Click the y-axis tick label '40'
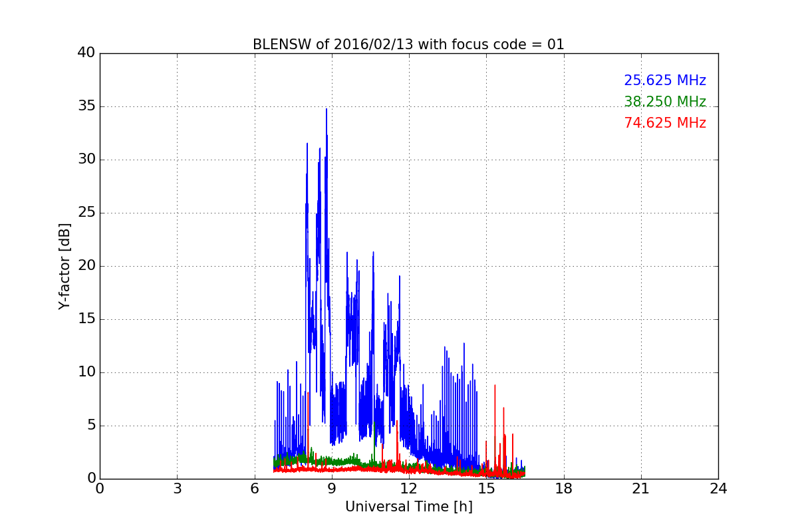This screenshot has width=798, height=532. tap(86, 53)
